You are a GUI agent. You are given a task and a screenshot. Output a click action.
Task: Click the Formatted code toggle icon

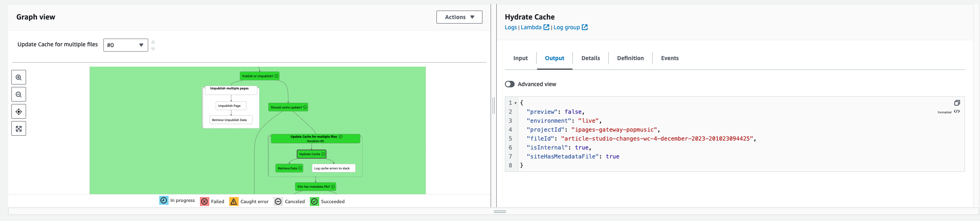[957, 112]
